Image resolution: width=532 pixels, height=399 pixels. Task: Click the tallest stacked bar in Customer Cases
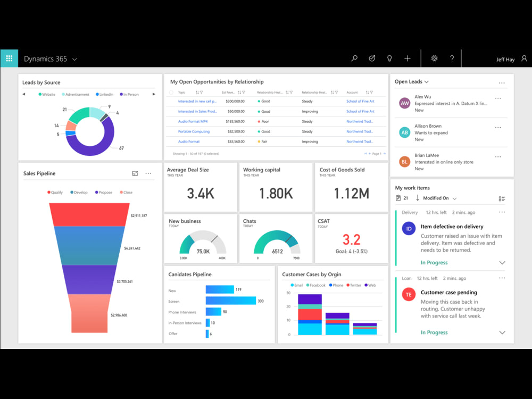310,314
